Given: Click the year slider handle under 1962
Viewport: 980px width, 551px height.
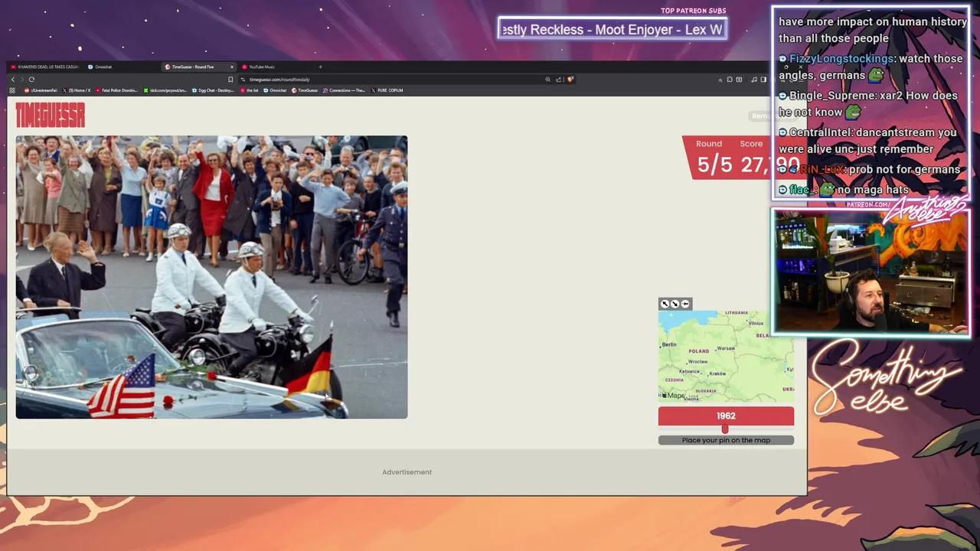Looking at the screenshot, I should [724, 429].
